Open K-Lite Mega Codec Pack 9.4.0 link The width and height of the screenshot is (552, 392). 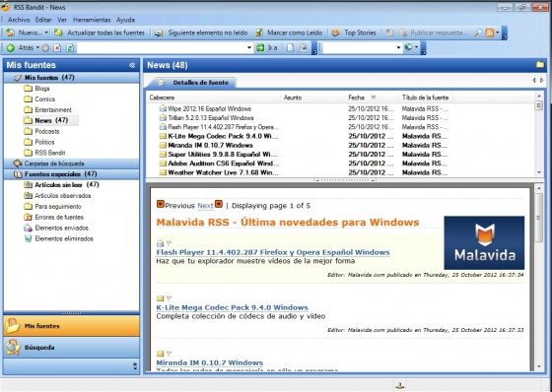pos(232,307)
